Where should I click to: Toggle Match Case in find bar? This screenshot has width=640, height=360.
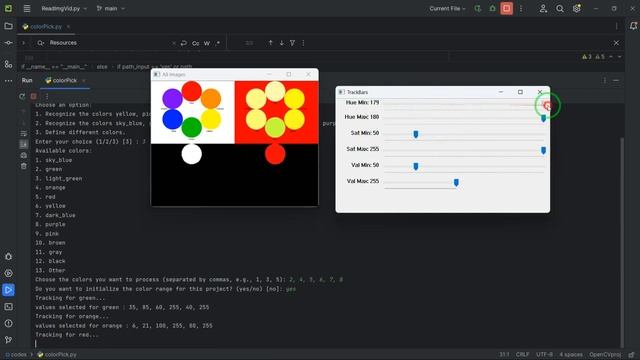(196, 43)
